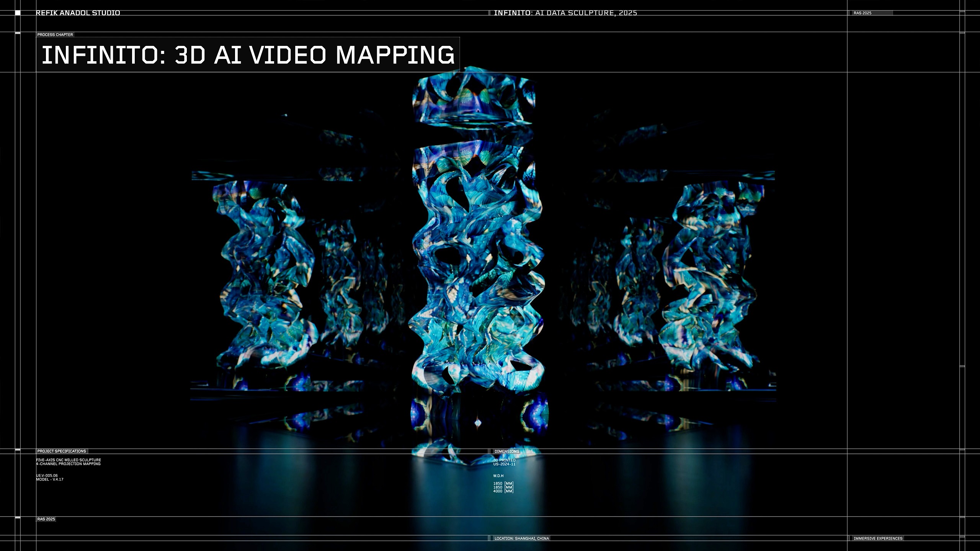This screenshot has width=980, height=551.
Task: Click the Project Specifications heading tag
Action: (x=62, y=451)
